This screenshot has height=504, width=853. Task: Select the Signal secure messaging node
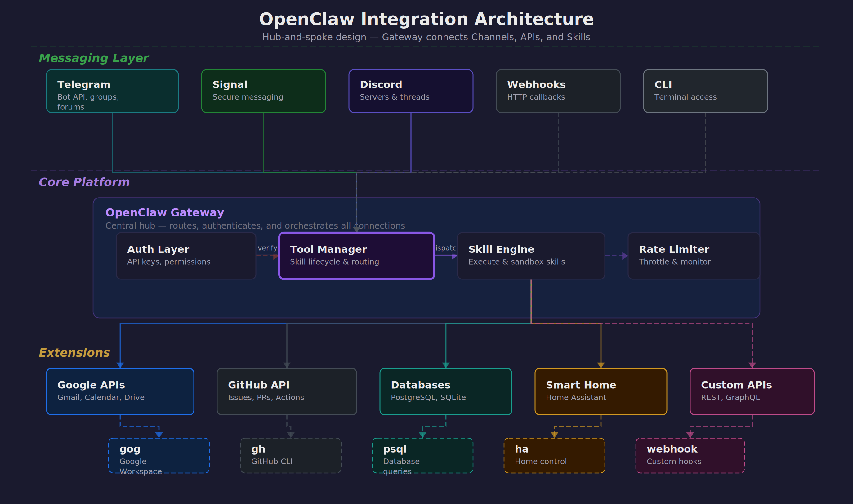pyautogui.click(x=263, y=91)
